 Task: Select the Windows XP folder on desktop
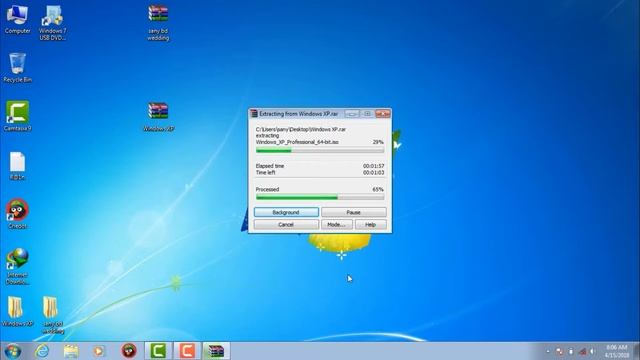17,312
